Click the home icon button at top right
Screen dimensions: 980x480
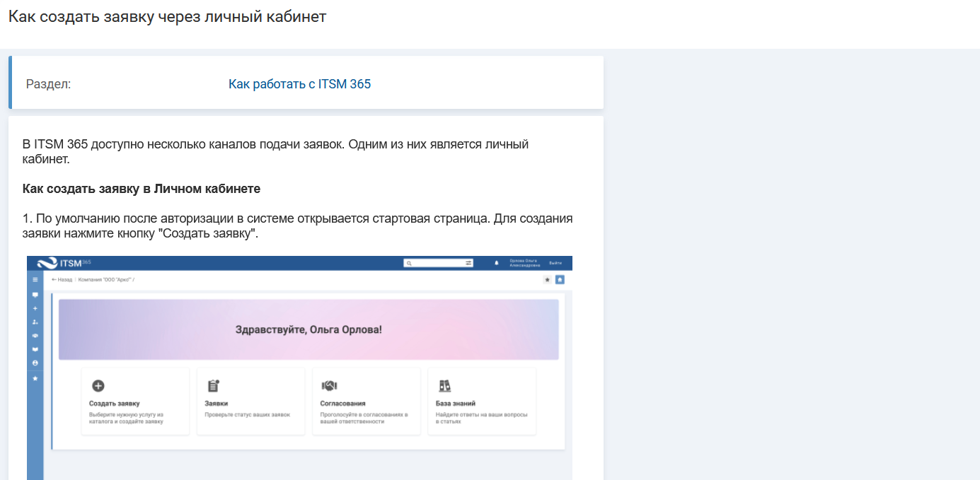coord(560,280)
